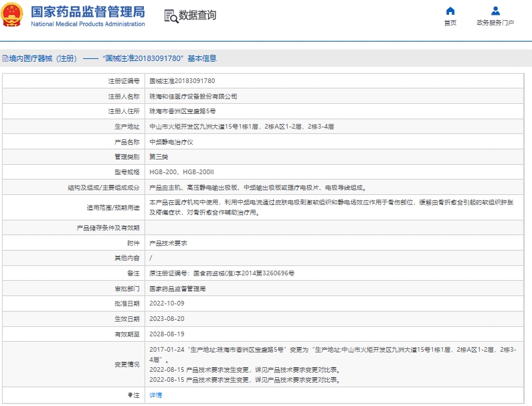Select registration number 国械注准20183091780 value
Image resolution: width=532 pixels, height=406 pixels.
coord(182,81)
